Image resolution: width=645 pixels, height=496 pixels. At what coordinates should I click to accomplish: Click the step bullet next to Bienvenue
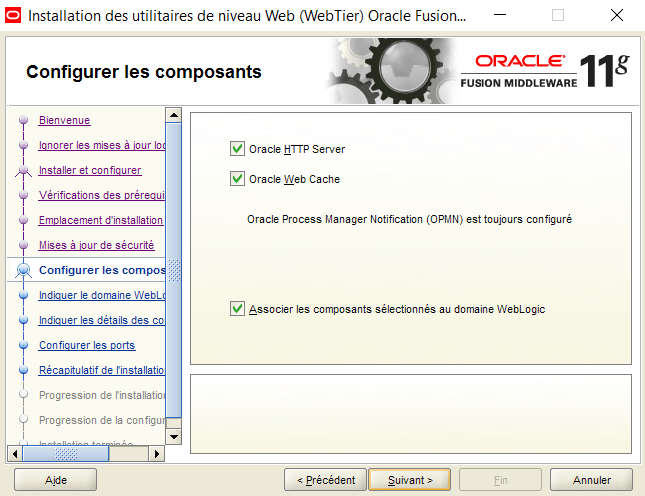point(23,121)
